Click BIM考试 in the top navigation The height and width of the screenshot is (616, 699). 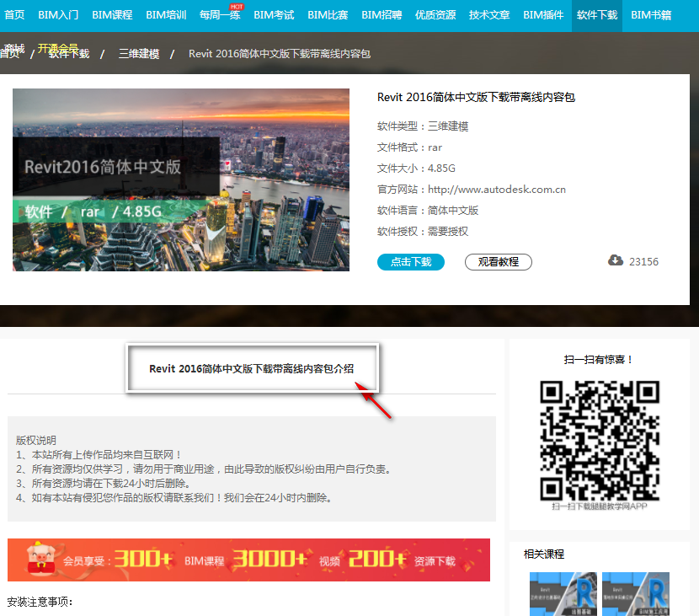pyautogui.click(x=275, y=15)
